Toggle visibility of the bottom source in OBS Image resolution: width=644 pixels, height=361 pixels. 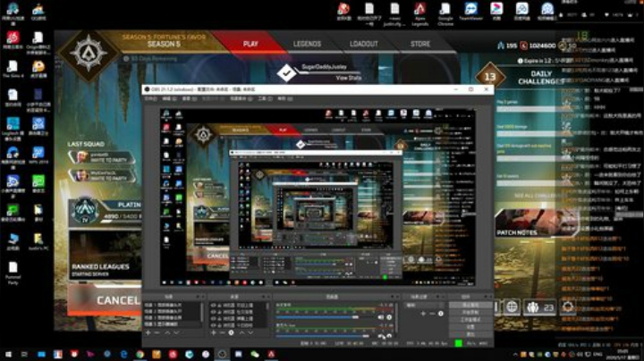tap(213, 325)
